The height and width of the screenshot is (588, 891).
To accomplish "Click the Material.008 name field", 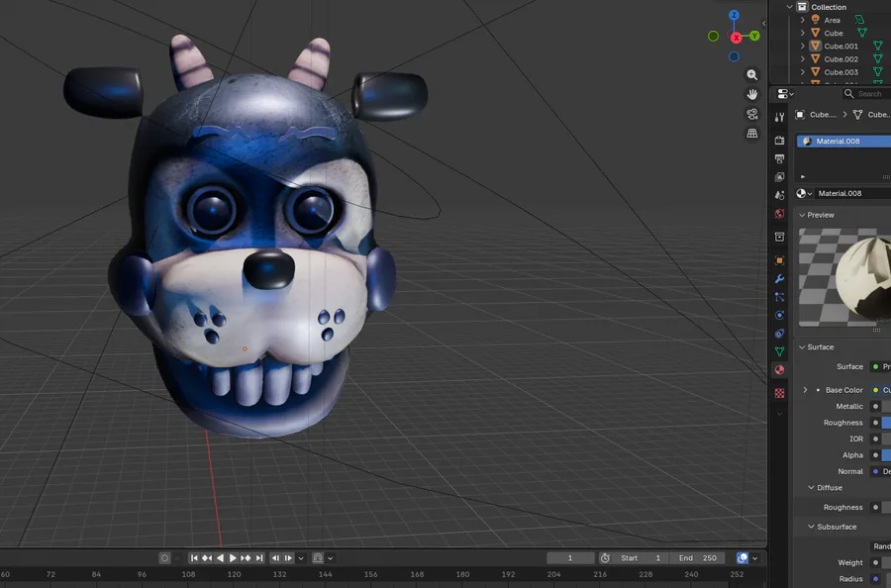I will point(852,193).
